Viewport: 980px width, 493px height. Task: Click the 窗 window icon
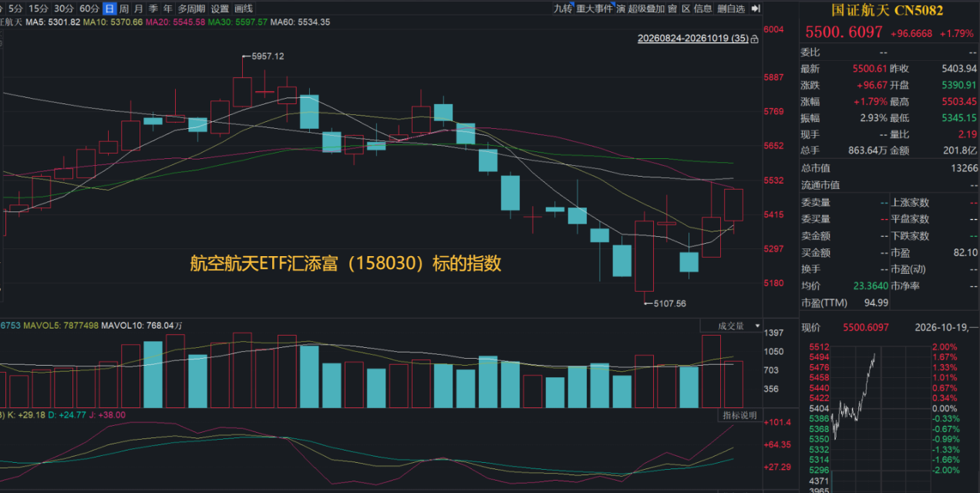pyautogui.click(x=672, y=8)
